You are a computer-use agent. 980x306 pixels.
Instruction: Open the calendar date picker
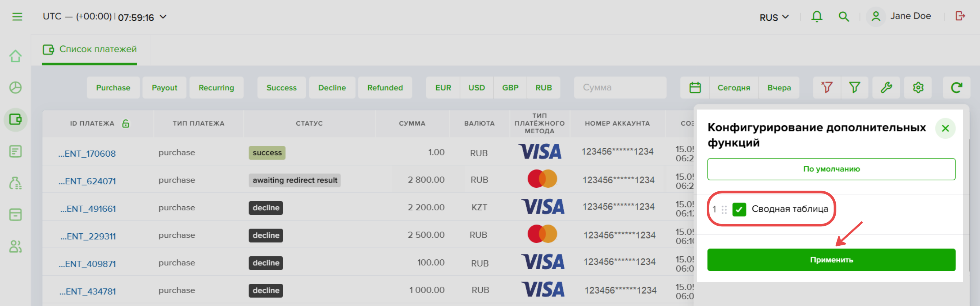click(x=695, y=88)
